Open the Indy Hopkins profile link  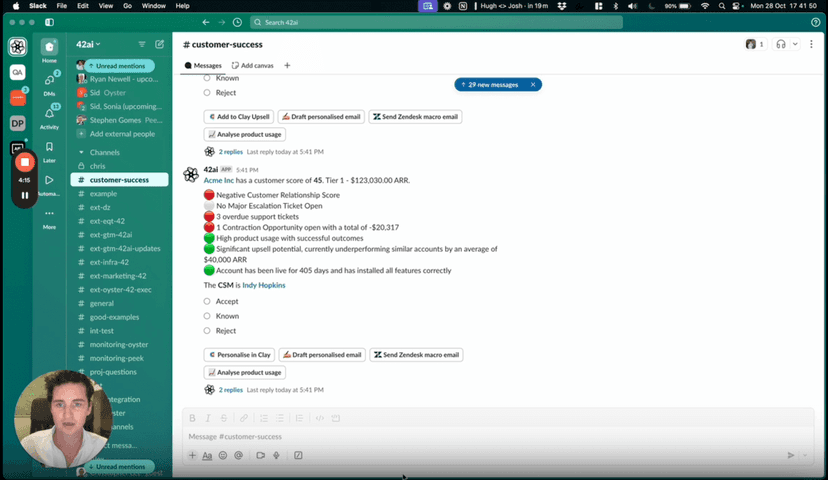(x=263, y=285)
